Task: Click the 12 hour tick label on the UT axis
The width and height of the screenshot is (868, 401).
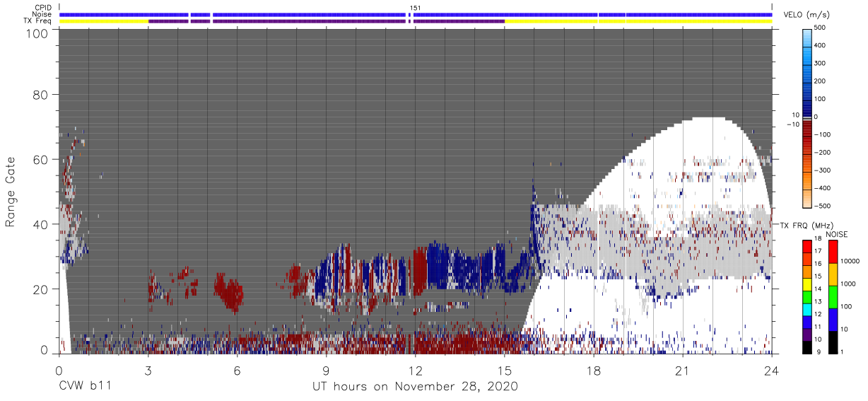Action: [416, 370]
